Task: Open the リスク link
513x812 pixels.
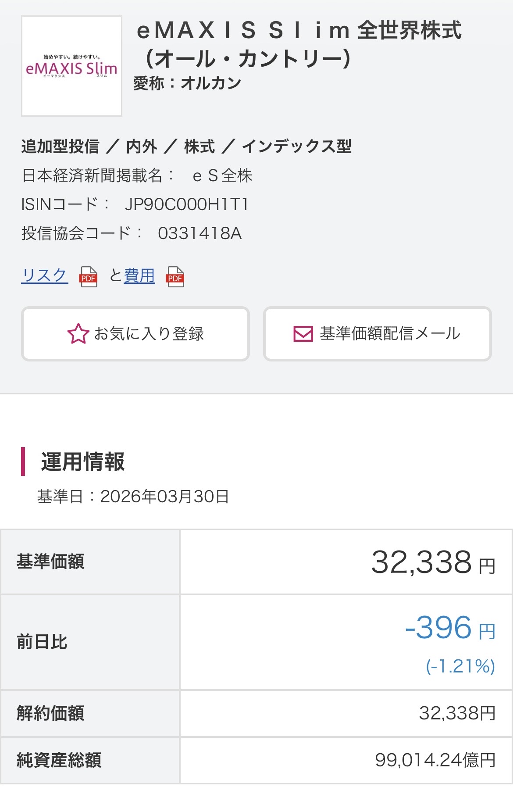Action: 44,275
